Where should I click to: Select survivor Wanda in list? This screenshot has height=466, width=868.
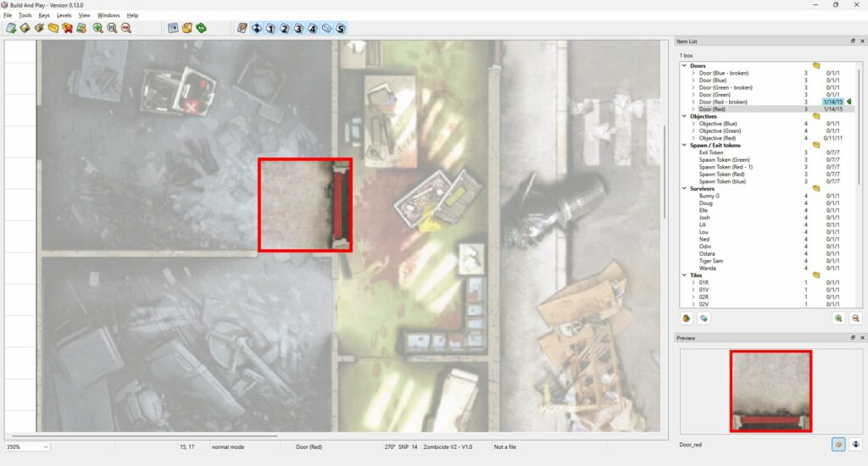(707, 268)
